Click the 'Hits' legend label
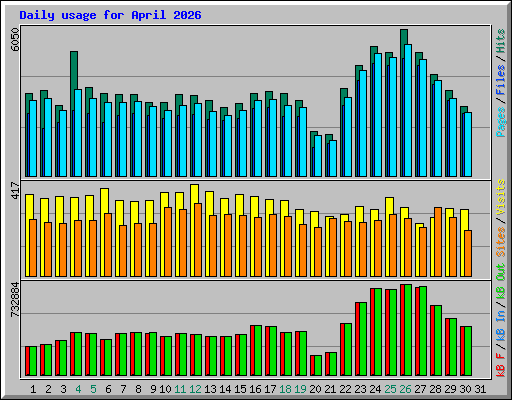512x400 pixels. coord(500,41)
